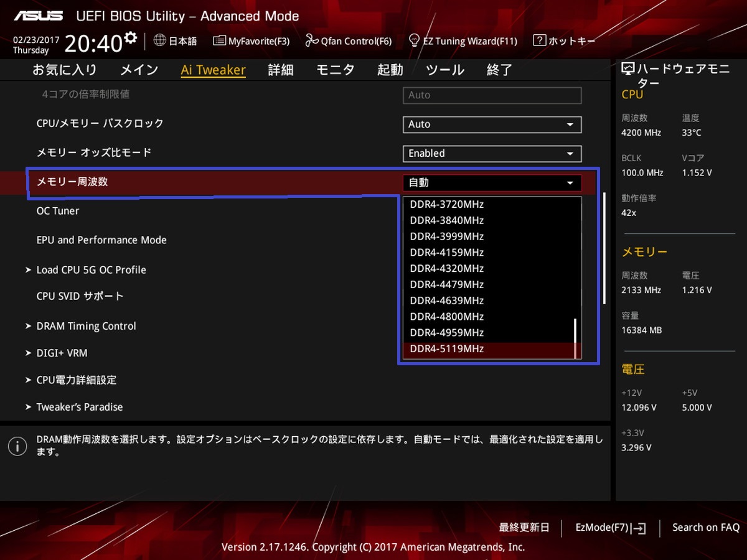Screen dimensions: 747x560
Task: Switch to the モニタ tab
Action: pos(335,70)
